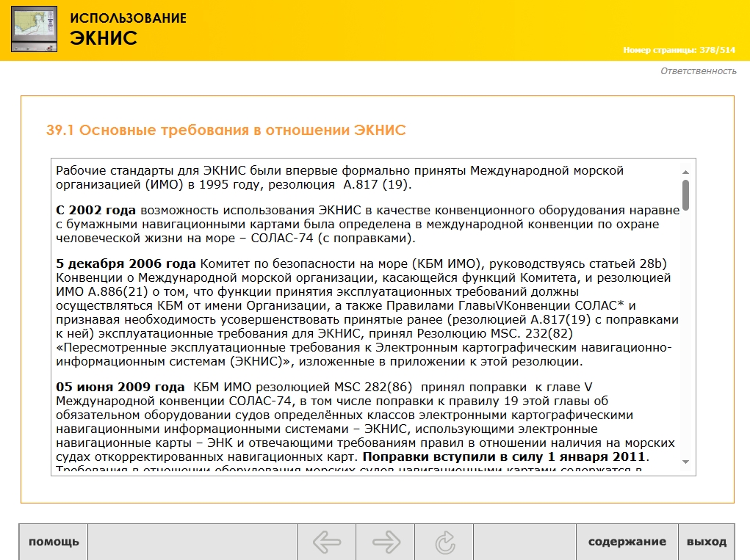
Task: Click the text Поправки вступили в силу 1 января 2011
Action: pyautogui.click(x=505, y=457)
